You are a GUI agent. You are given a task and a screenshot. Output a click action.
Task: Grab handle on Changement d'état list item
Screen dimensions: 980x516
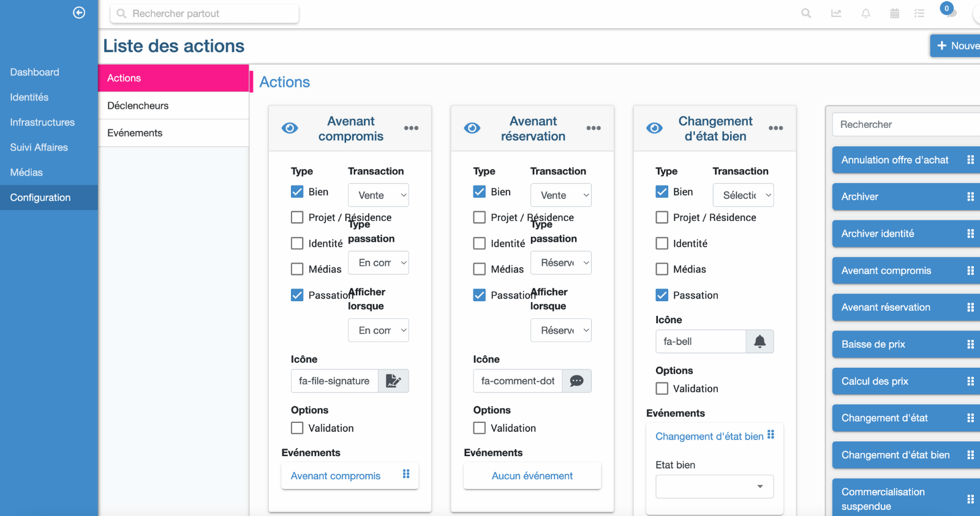click(970, 418)
